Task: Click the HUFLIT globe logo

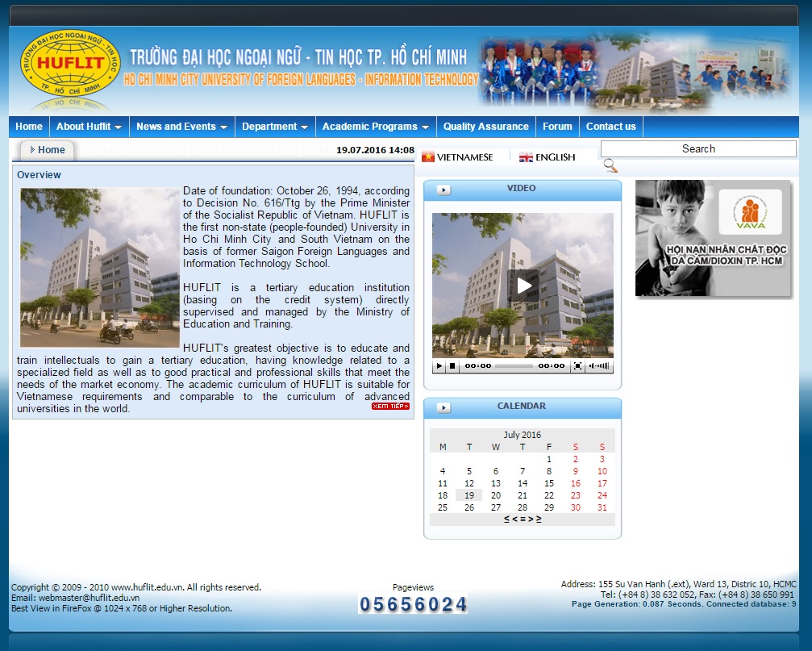Action: click(x=70, y=63)
